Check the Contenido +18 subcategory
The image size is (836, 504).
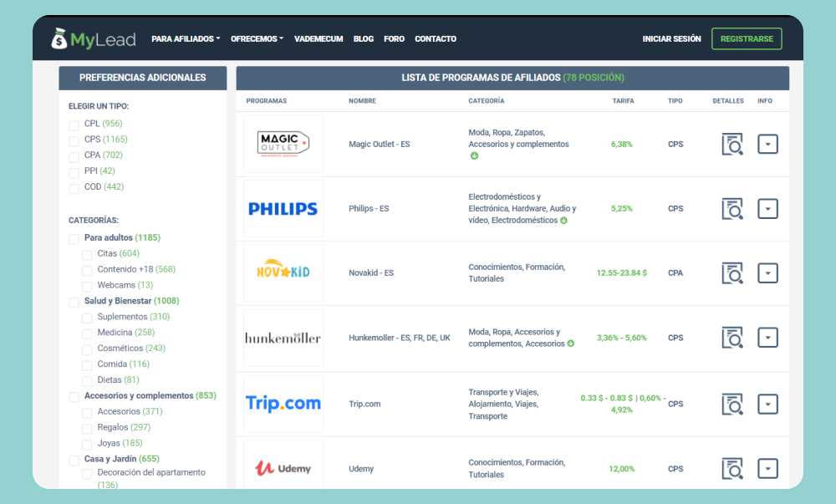[87, 271]
